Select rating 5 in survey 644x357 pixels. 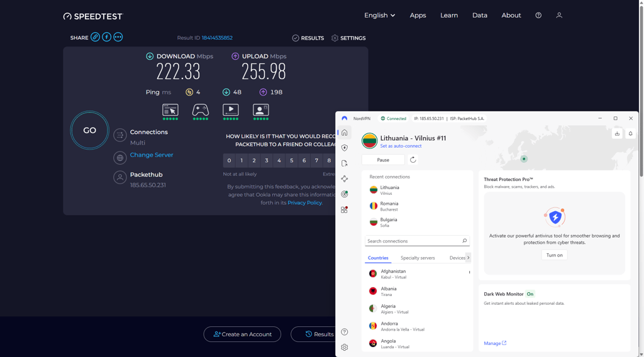point(292,160)
